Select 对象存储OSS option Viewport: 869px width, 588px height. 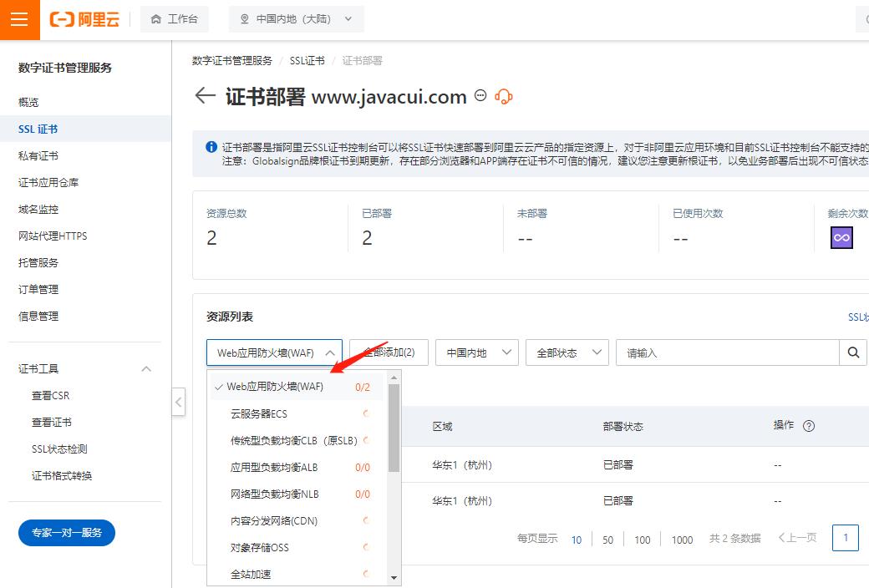296,547
